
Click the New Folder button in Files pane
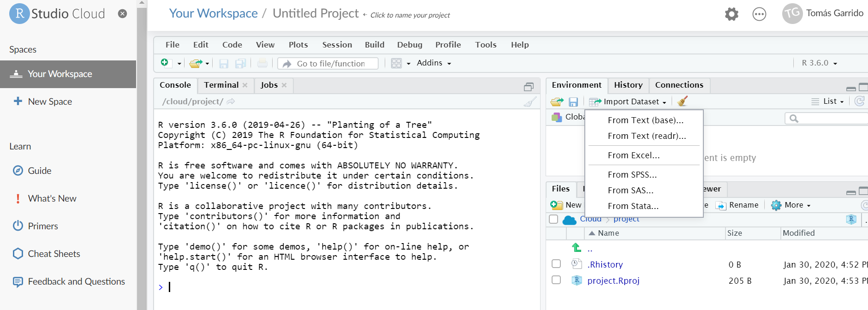point(566,205)
